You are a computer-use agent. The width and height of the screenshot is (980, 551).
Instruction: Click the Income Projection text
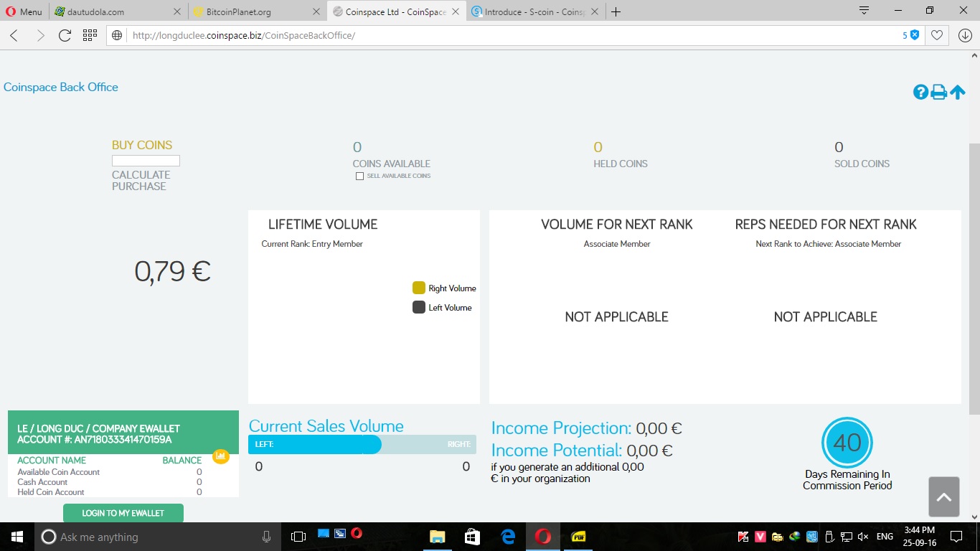coord(587,428)
